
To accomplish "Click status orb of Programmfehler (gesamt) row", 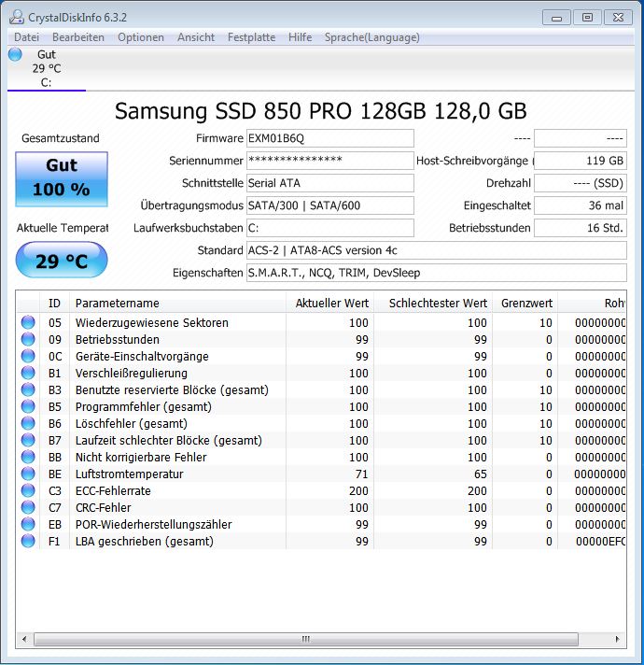I will click(28, 406).
